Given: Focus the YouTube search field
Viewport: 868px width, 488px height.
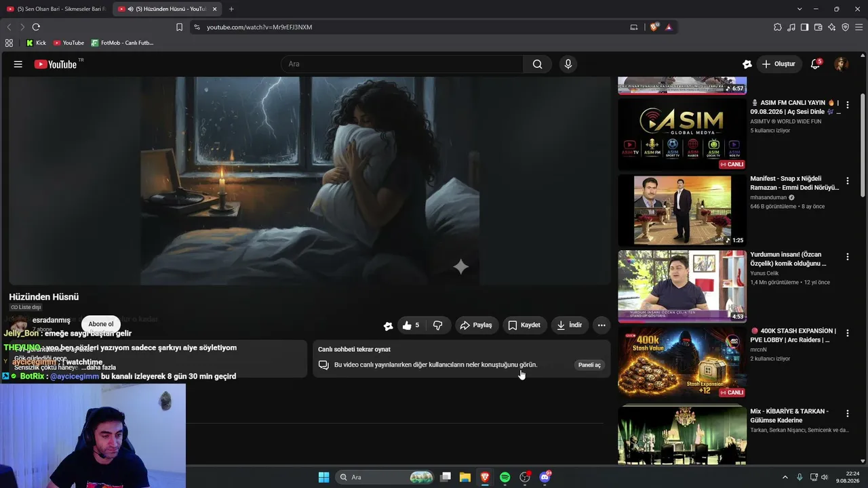Looking at the screenshot, I should coord(402,64).
